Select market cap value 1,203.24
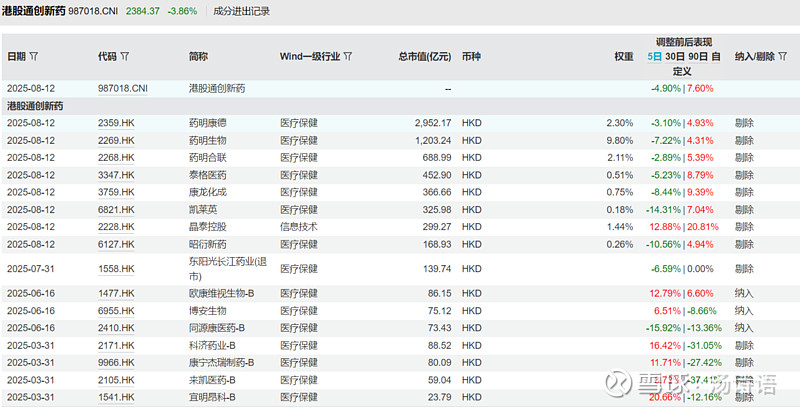The width and height of the screenshot is (800, 409). pos(433,141)
